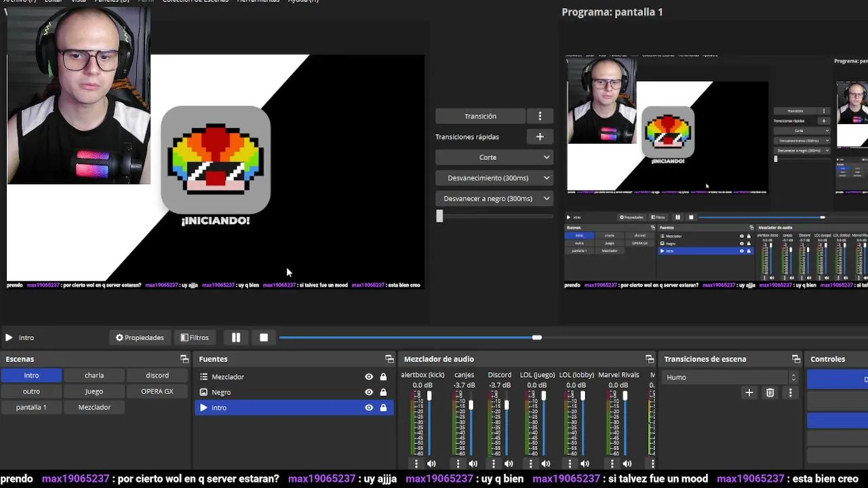Click the transition T-bar slider handle
The height and width of the screenshot is (488, 868).
pyautogui.click(x=439, y=216)
